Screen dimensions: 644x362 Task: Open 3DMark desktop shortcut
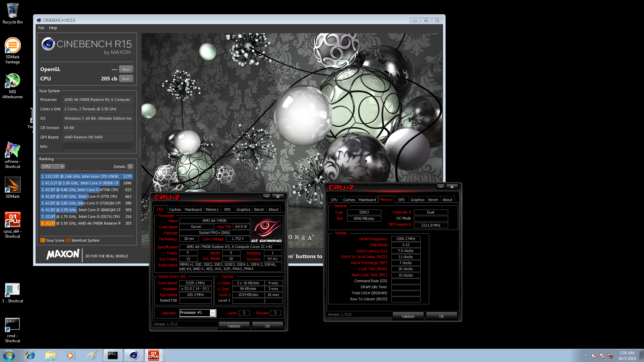coord(13,188)
